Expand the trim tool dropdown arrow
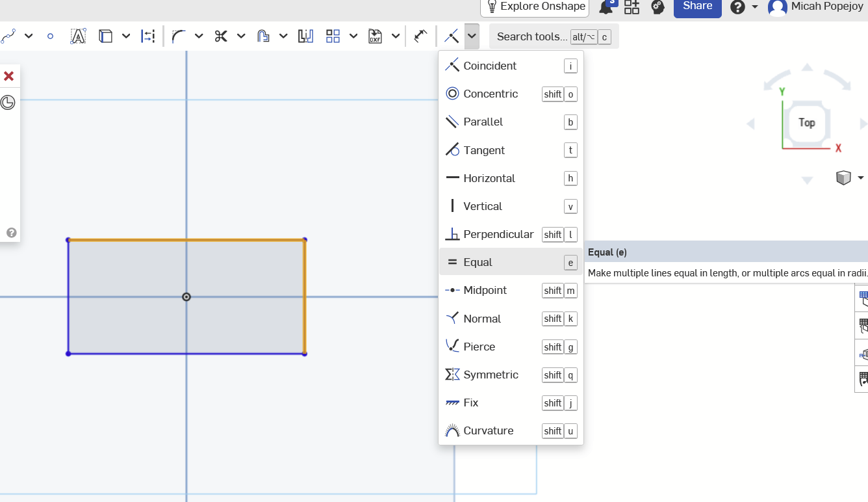868x502 pixels. point(241,36)
